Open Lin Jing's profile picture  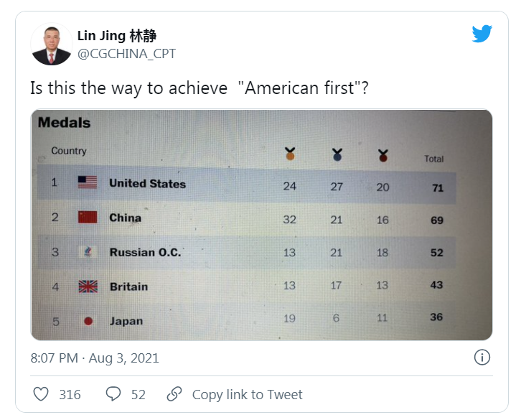click(51, 44)
